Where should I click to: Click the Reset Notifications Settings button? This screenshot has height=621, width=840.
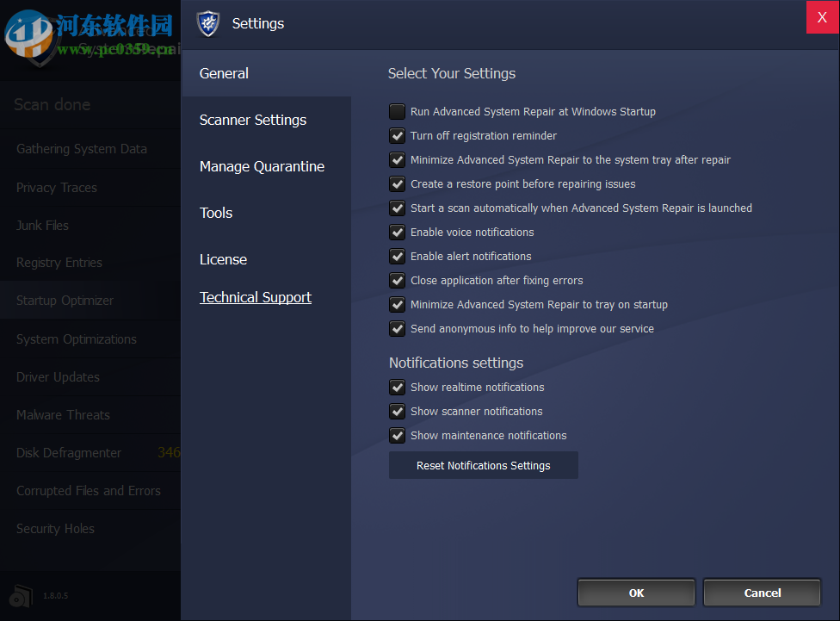(x=483, y=465)
